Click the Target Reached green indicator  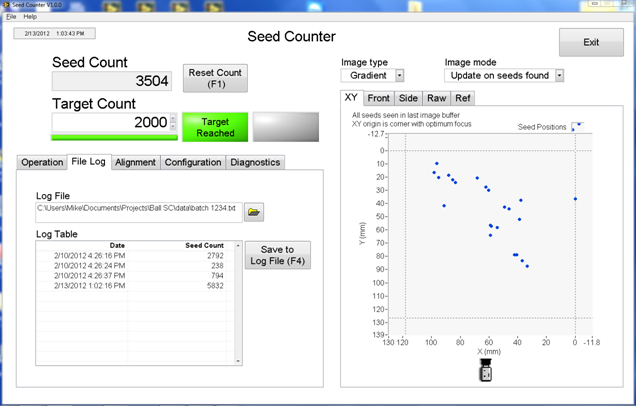215,126
